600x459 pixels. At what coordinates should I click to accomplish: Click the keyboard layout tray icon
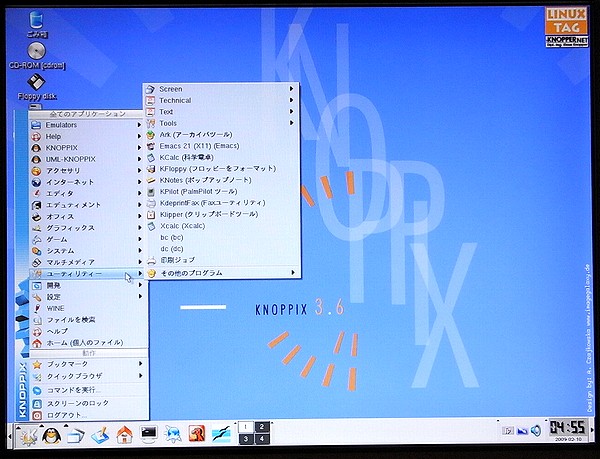508,431
